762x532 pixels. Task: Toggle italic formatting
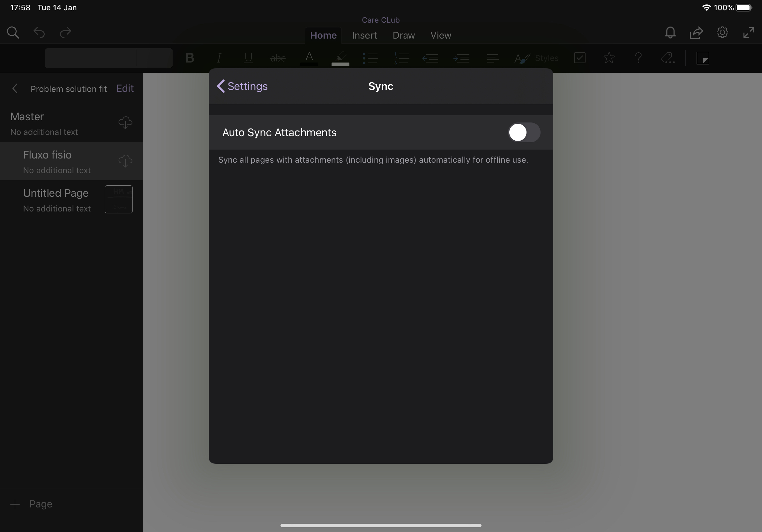(219, 58)
